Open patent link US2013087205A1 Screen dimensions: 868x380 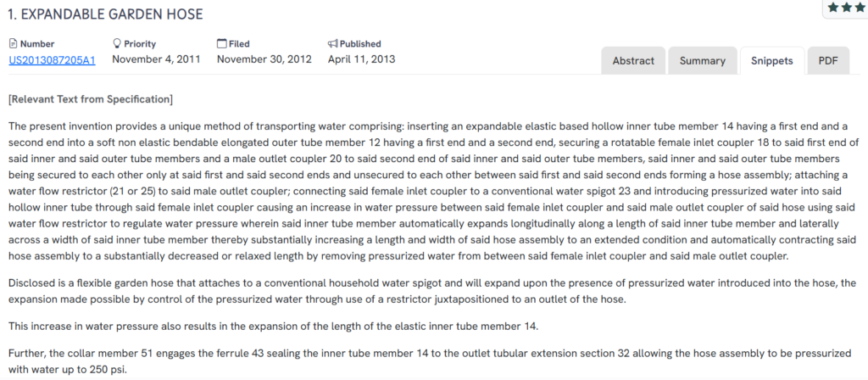(x=52, y=59)
